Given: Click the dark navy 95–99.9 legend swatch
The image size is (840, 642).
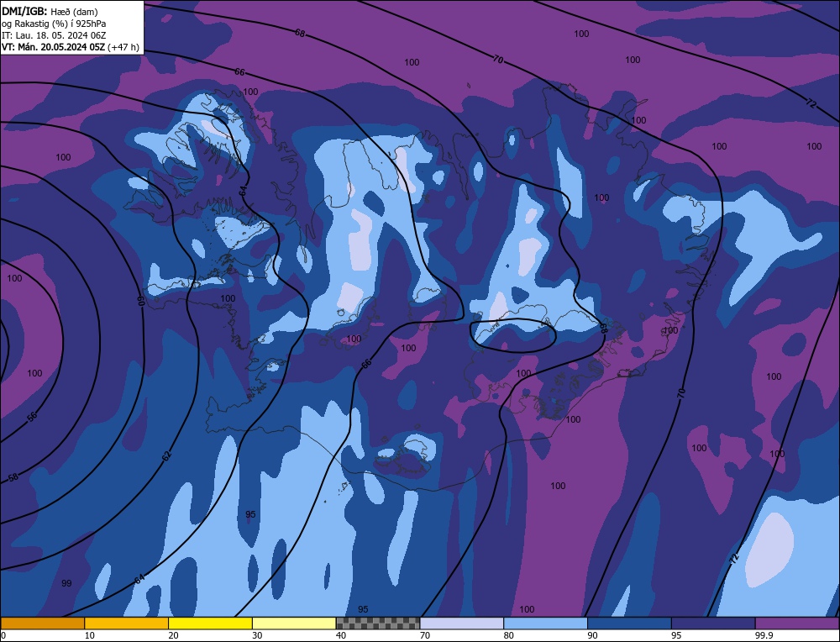Looking at the screenshot, I should click(x=713, y=623).
